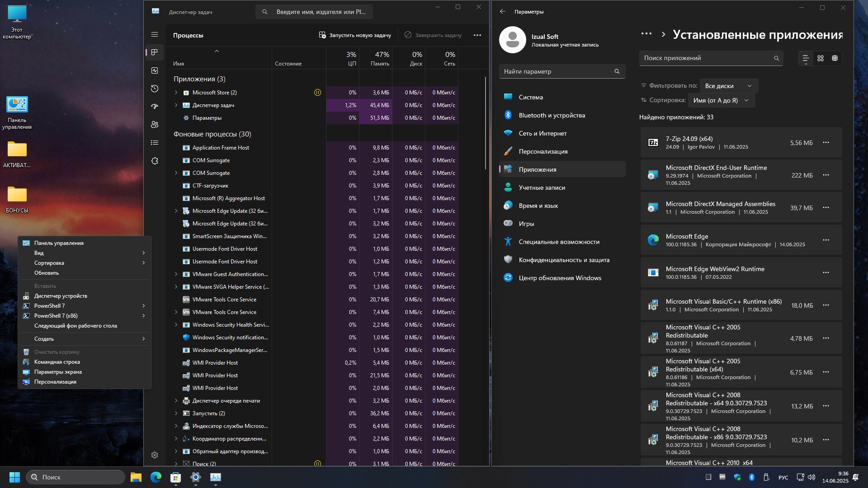Open Task Manager settings gear icon

[x=155, y=455]
